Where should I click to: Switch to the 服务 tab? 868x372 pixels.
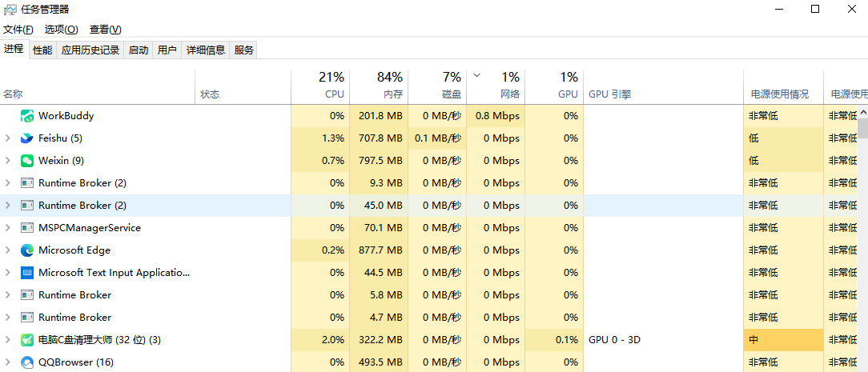(243, 50)
